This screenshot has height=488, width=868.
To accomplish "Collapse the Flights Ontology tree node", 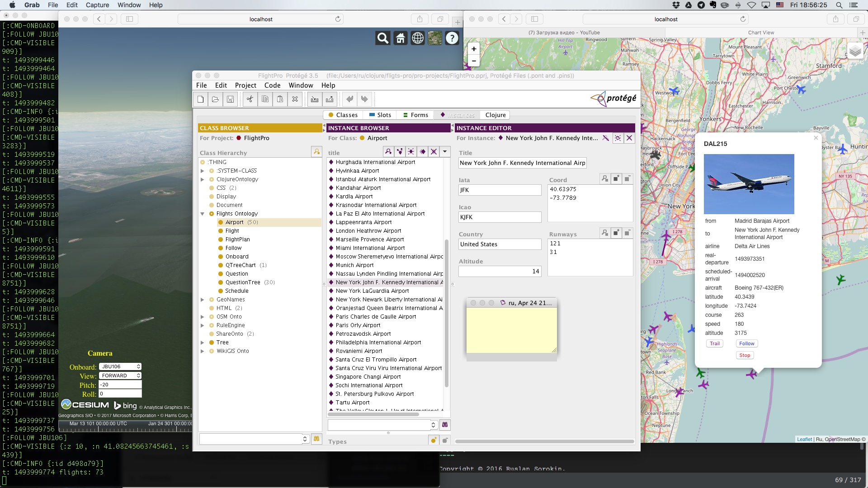I will tap(203, 214).
